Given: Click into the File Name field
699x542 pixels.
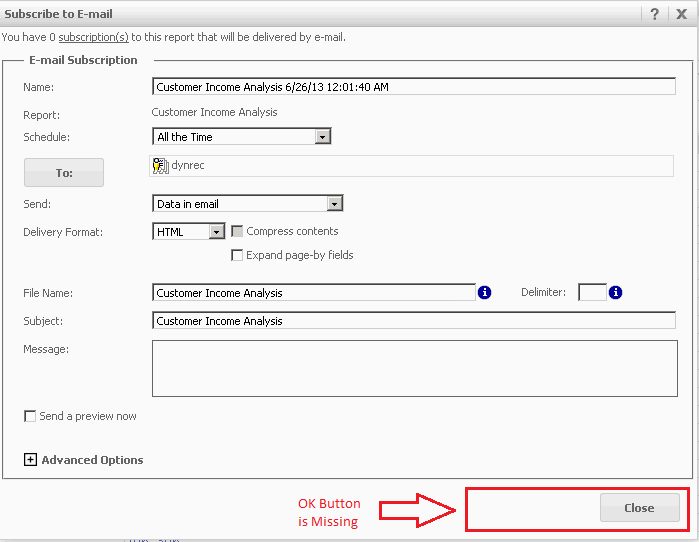Looking at the screenshot, I should 314,293.
